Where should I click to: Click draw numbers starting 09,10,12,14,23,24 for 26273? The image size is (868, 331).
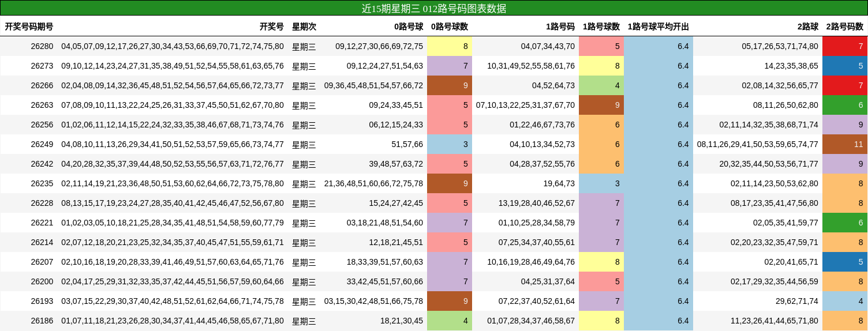click(173, 66)
